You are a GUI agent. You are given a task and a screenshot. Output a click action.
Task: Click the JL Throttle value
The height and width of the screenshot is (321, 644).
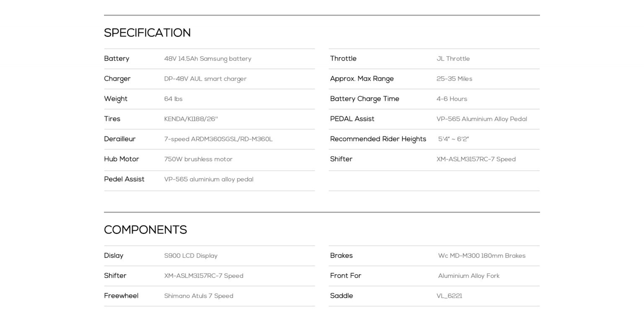click(453, 59)
